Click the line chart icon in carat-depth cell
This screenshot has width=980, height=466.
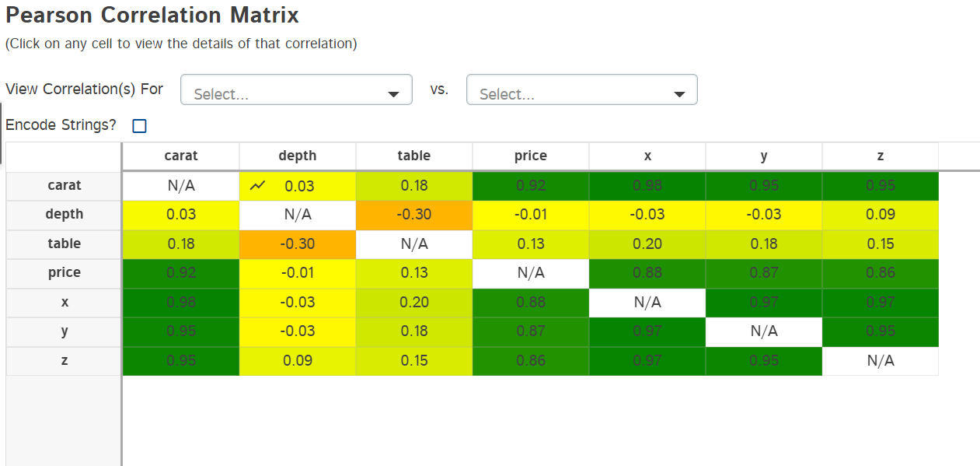[258, 186]
